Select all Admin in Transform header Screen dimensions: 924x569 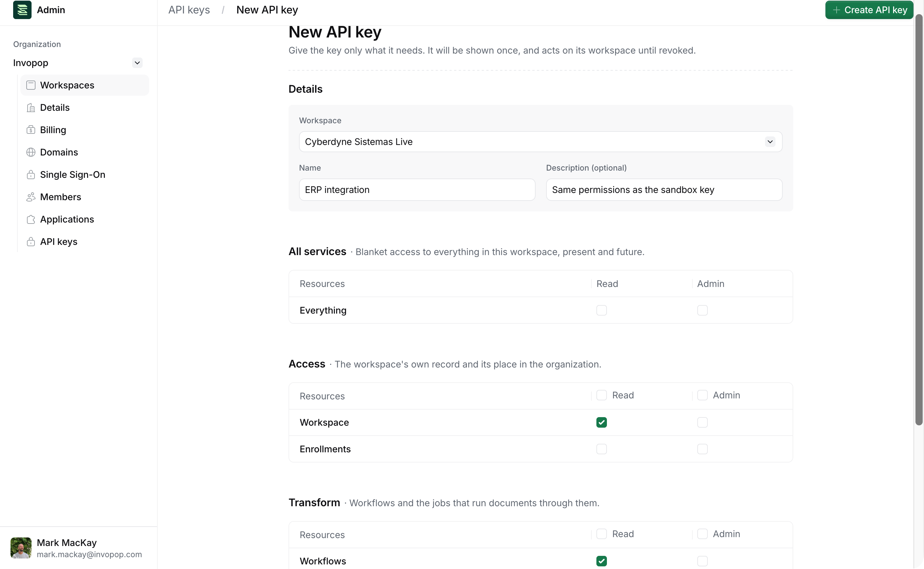(702, 534)
